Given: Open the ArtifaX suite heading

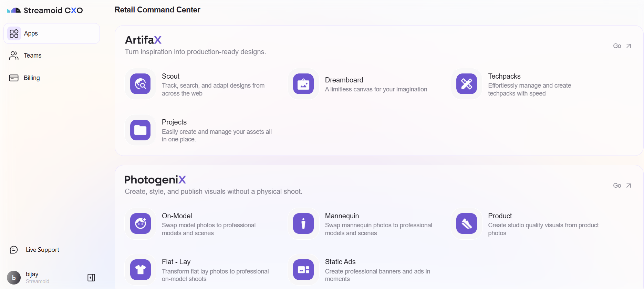Looking at the screenshot, I should click(143, 40).
